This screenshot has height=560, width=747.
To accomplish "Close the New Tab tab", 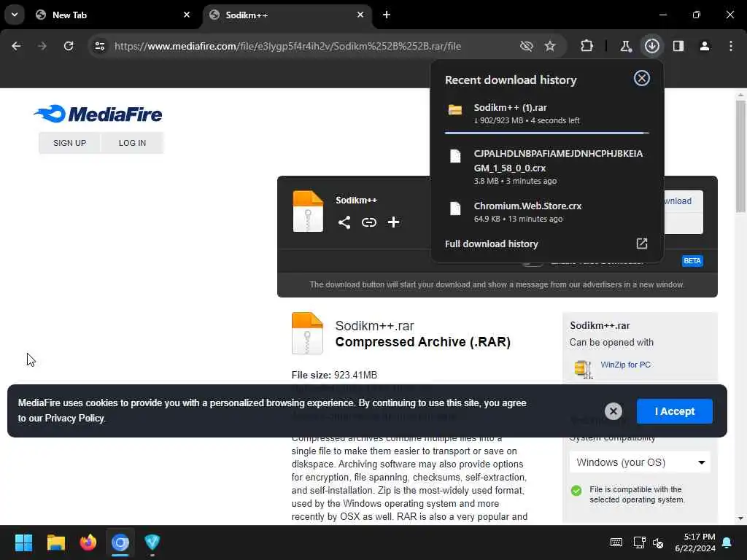I will coord(187,15).
